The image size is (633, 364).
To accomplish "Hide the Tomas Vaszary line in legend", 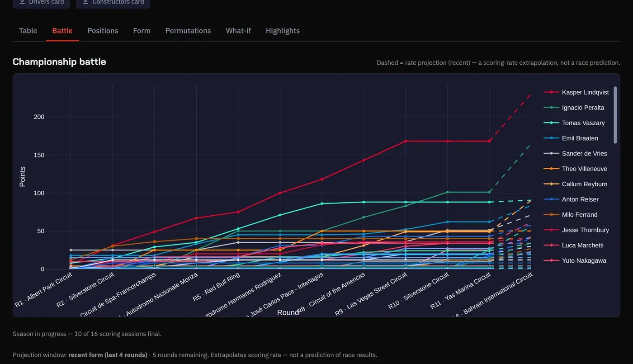I will 574,123.
